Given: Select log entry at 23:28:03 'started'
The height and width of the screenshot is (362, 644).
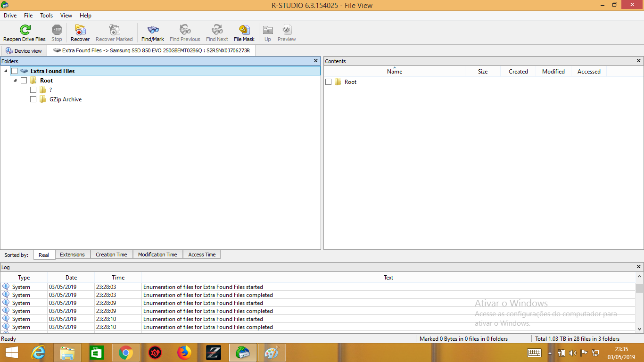Looking at the screenshot, I should click(x=318, y=287).
